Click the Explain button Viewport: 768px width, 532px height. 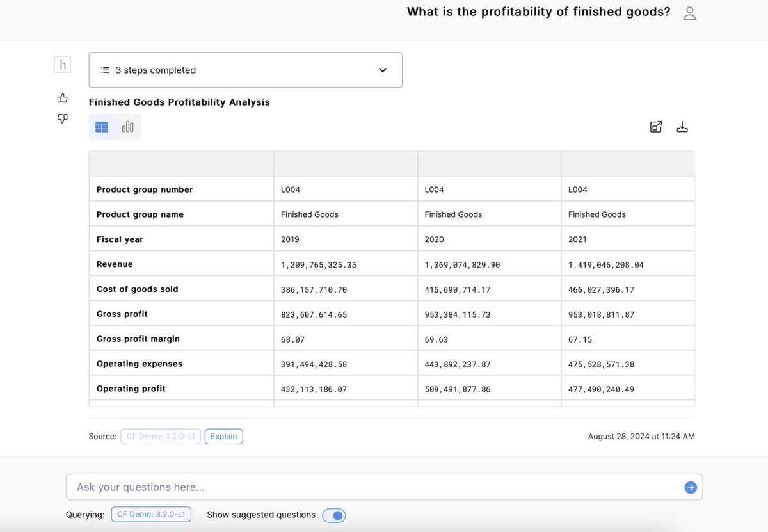[224, 437]
